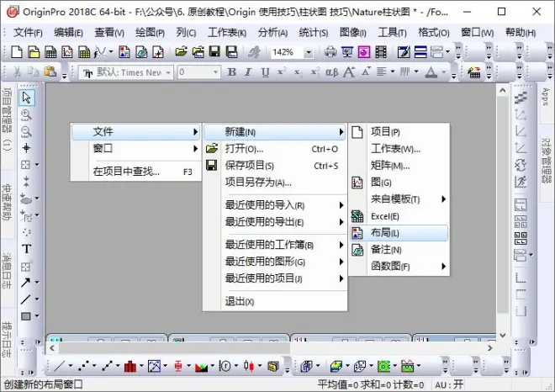Screen dimensions: 555x392
Task: Select the Arrow drawing tool
Action: click(25, 283)
